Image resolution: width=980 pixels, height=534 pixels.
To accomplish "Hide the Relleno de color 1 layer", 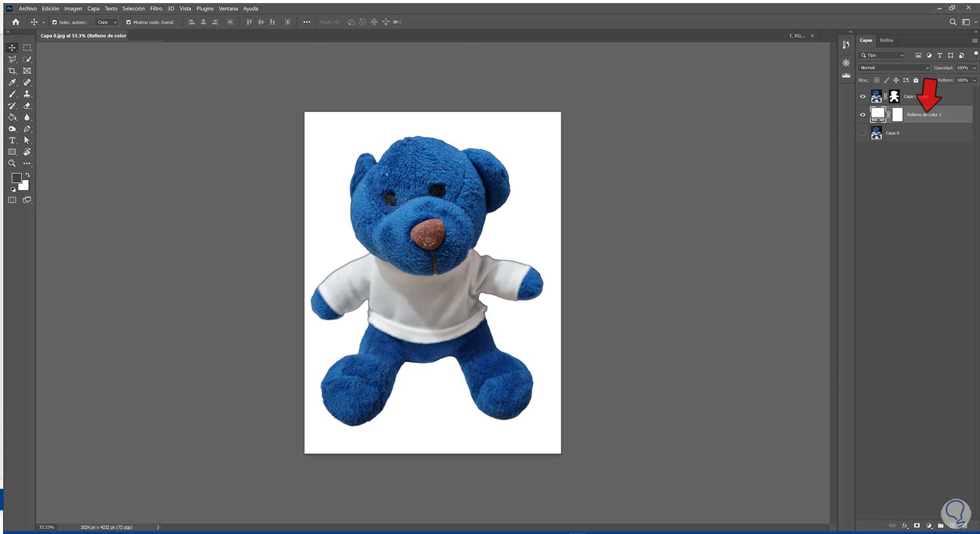I will point(863,115).
